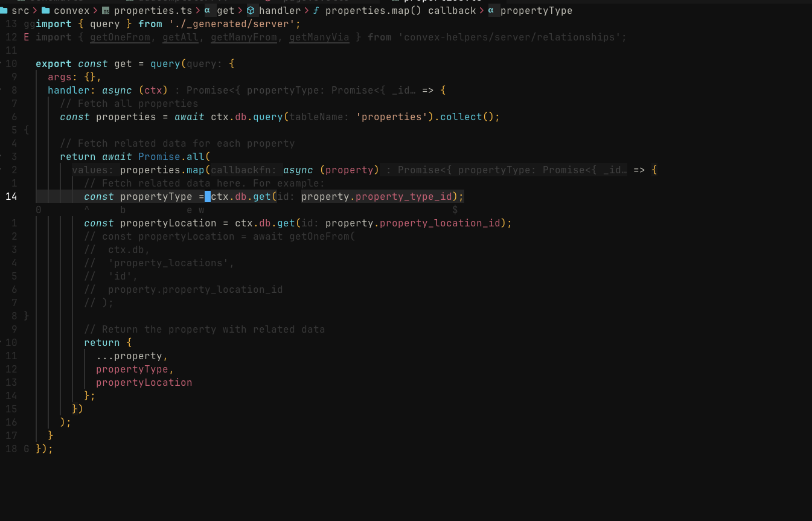This screenshot has width=812, height=521.
Task: Click the commented 'await getOneFrom(' line
Action: coord(220,237)
